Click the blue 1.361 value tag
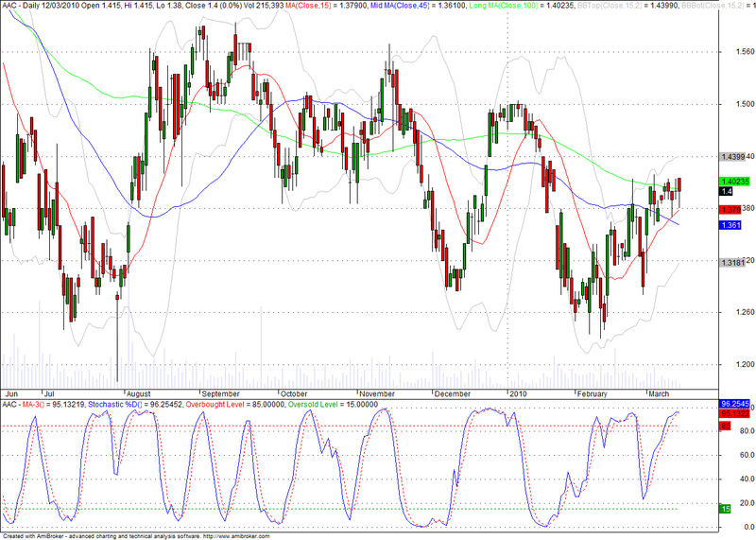756x540 pixels. tap(730, 225)
